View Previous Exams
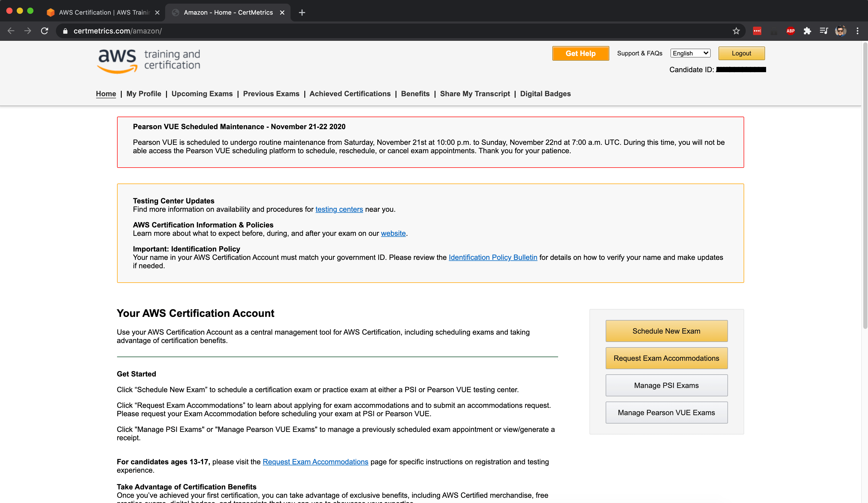Screen dimensions: 868x503 pos(271,94)
